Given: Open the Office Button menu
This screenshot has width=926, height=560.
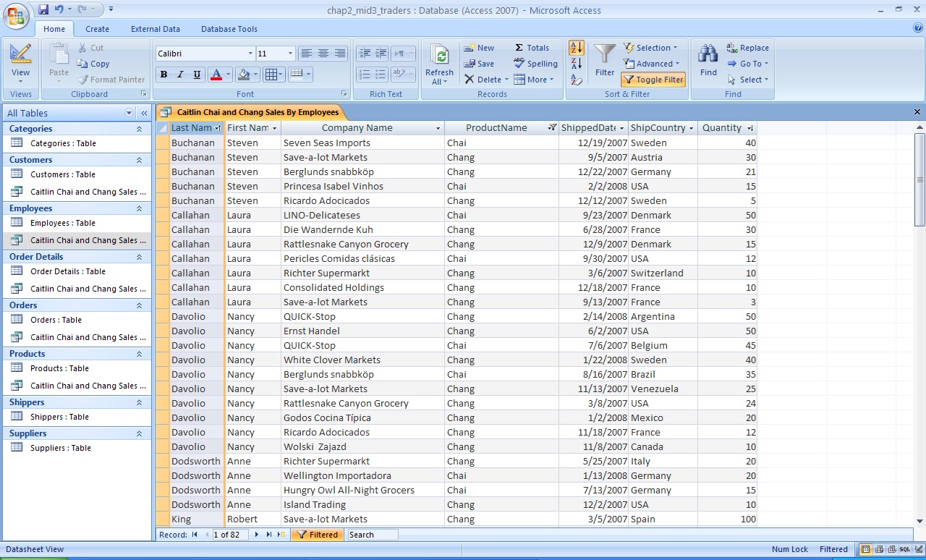Looking at the screenshot, I should [x=17, y=14].
